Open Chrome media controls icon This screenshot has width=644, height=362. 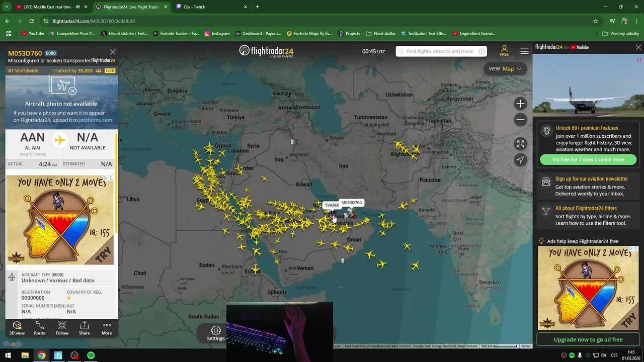click(x=612, y=21)
